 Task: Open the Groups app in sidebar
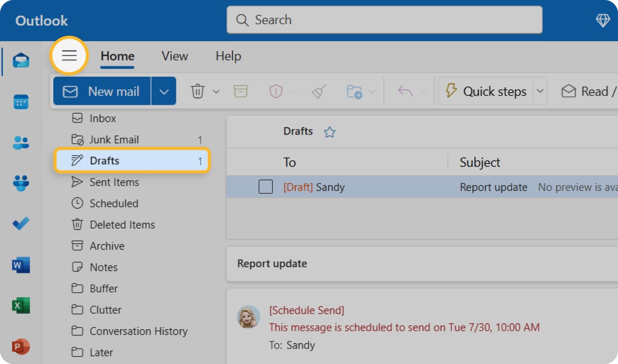pos(21,183)
